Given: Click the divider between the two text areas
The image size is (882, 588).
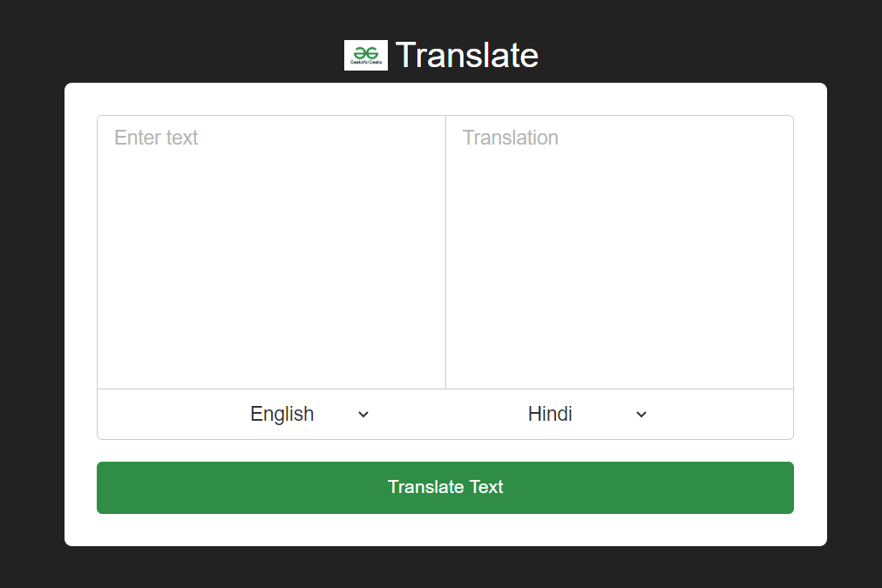Looking at the screenshot, I should (445, 253).
